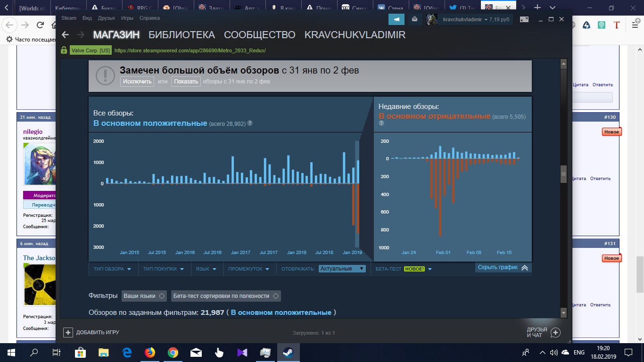Open the Steam menu in menu bar
Viewport: 644px width, 362px height.
coord(69,18)
